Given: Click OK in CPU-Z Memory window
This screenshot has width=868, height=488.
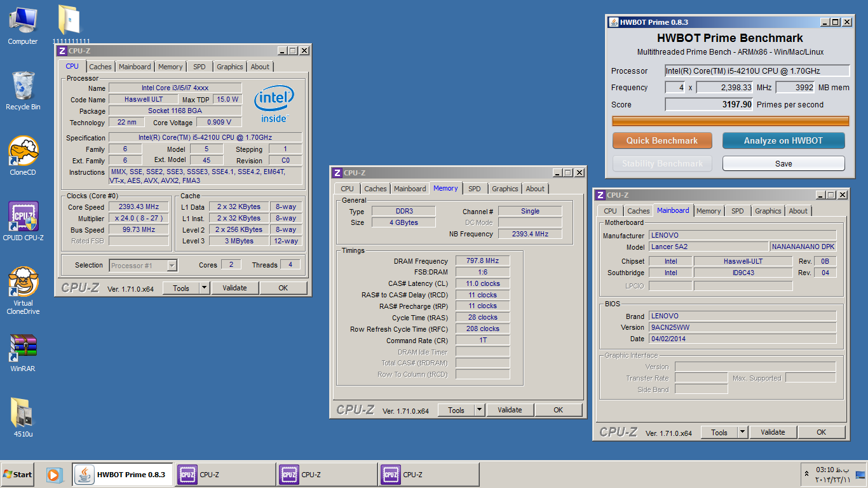Looking at the screenshot, I should (x=559, y=410).
